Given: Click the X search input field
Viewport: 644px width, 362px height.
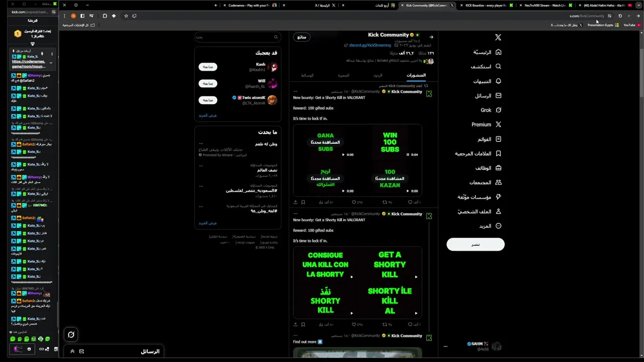Looking at the screenshot, I should click(x=237, y=37).
